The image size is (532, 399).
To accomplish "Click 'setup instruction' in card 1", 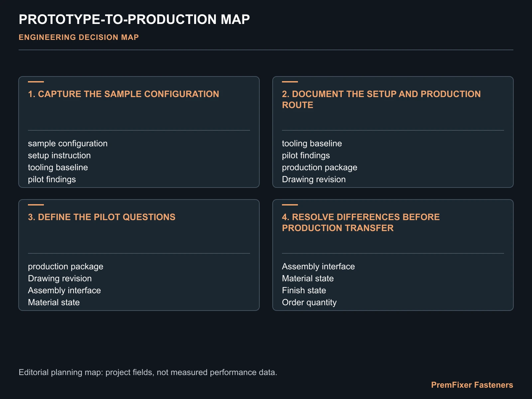I will tap(59, 156).
